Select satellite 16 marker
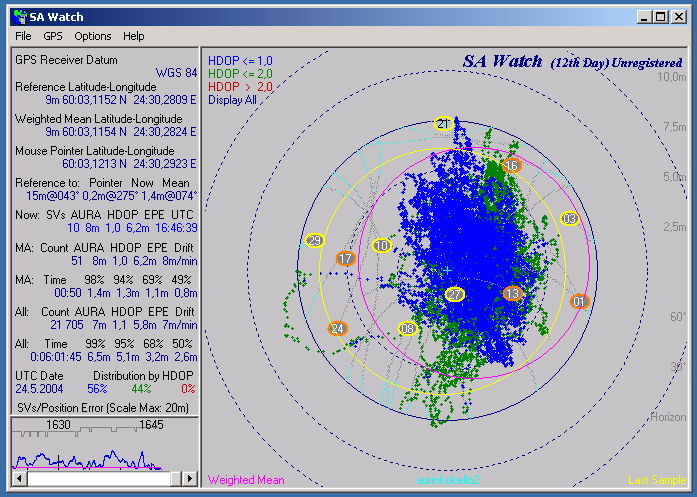 (x=512, y=165)
